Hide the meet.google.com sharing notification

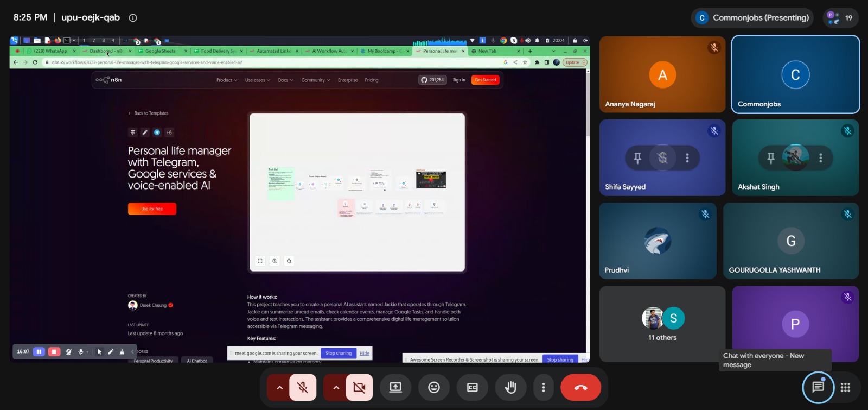pyautogui.click(x=365, y=353)
